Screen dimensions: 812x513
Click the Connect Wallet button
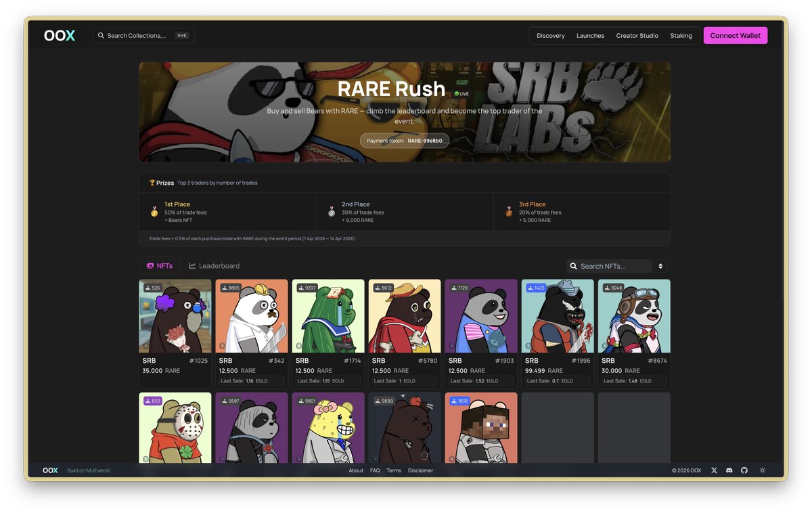pos(736,36)
